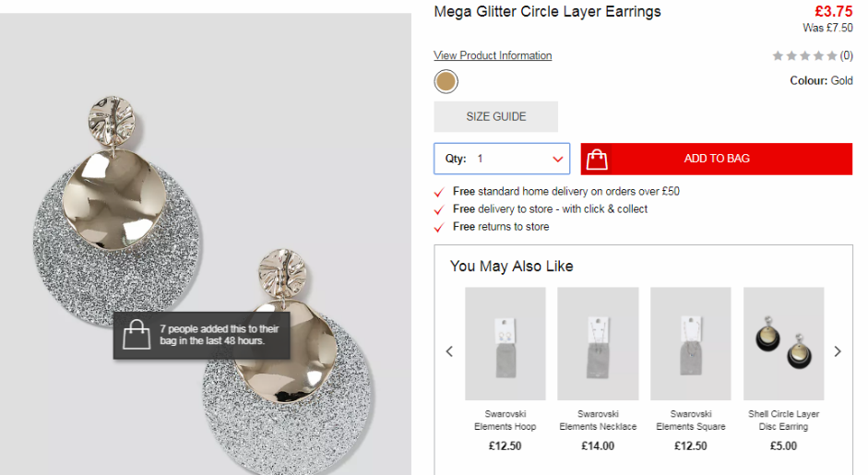Viewport: 868px width, 475px height.
Task: Click the bag icon in the popup notification
Action: [x=137, y=335]
